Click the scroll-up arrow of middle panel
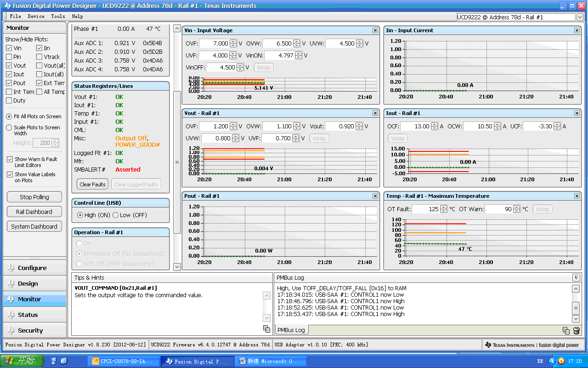The width and height of the screenshot is (588, 368). pos(177,29)
